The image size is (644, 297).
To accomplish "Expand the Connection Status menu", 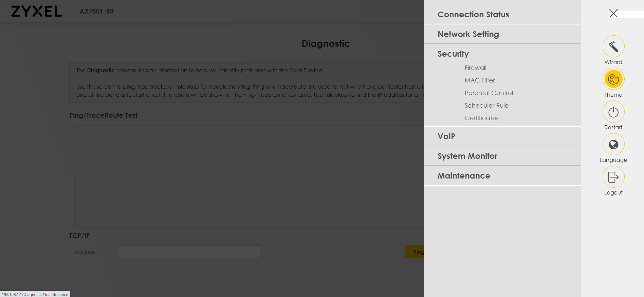I will click(x=473, y=15).
